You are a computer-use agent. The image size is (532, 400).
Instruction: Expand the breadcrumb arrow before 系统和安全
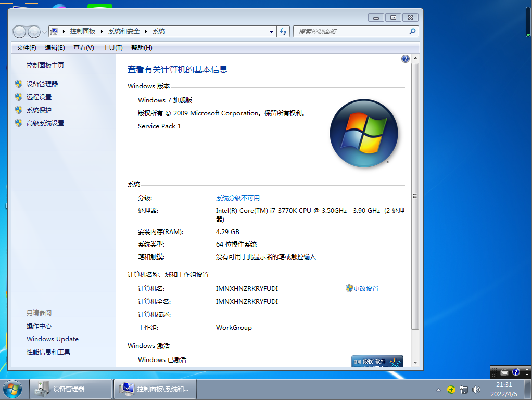tap(102, 32)
